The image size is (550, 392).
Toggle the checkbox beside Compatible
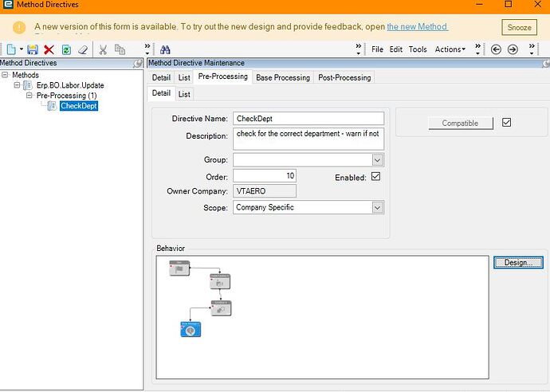click(506, 123)
